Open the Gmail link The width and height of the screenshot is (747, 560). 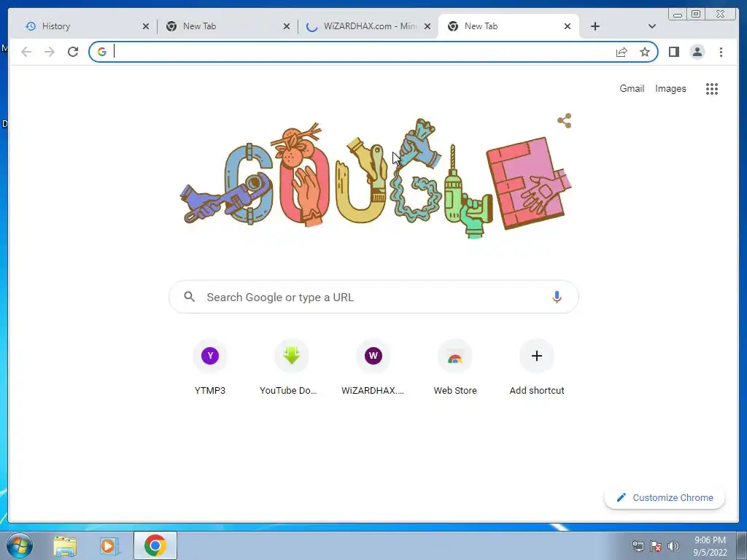pyautogui.click(x=632, y=88)
